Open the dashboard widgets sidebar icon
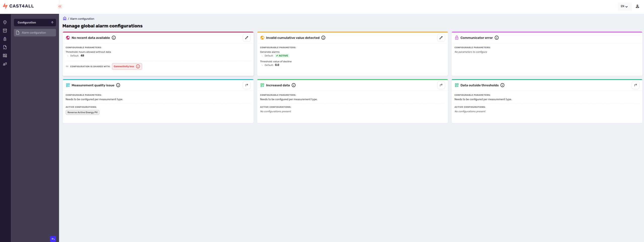 coord(5,56)
